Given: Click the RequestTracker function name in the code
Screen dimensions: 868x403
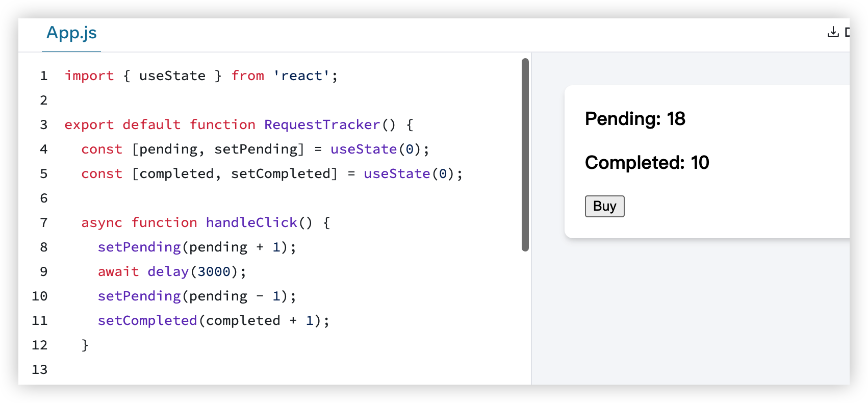Looking at the screenshot, I should (322, 125).
